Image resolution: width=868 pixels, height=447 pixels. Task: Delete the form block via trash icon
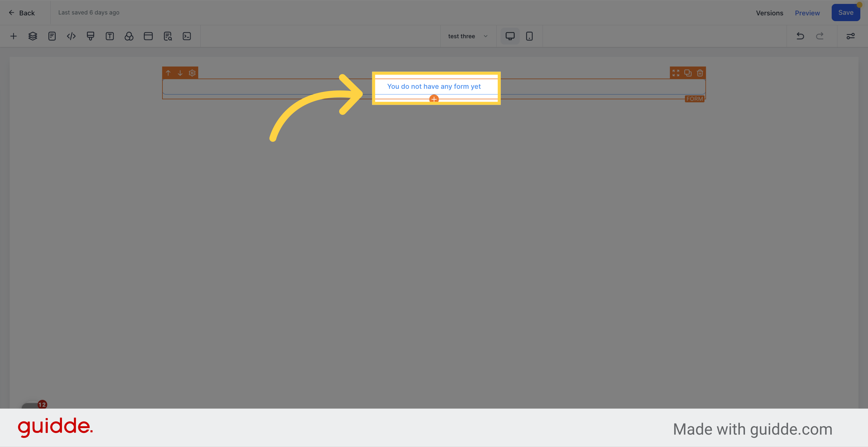click(700, 73)
